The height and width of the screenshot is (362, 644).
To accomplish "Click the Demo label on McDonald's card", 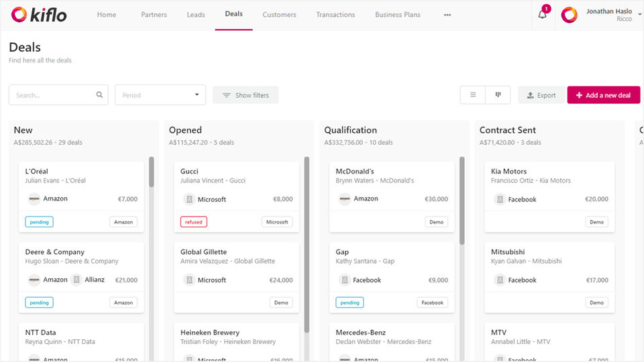I will coord(436,222).
